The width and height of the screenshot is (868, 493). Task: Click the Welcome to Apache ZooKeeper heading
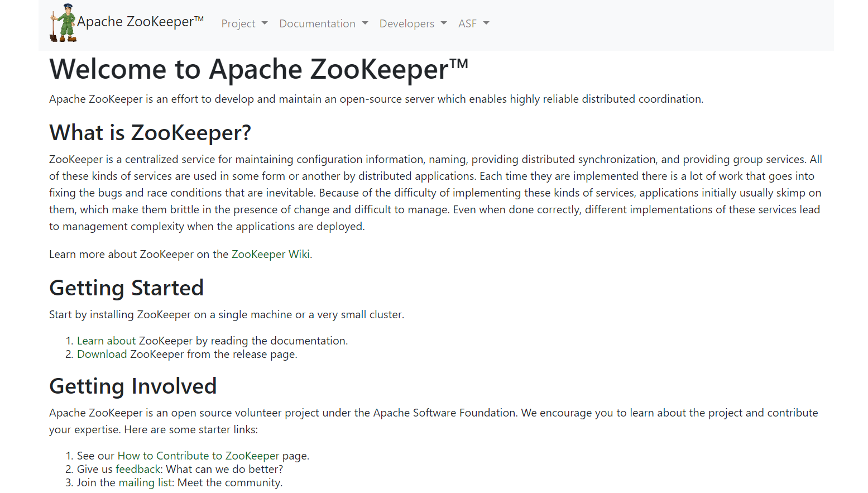(x=259, y=69)
